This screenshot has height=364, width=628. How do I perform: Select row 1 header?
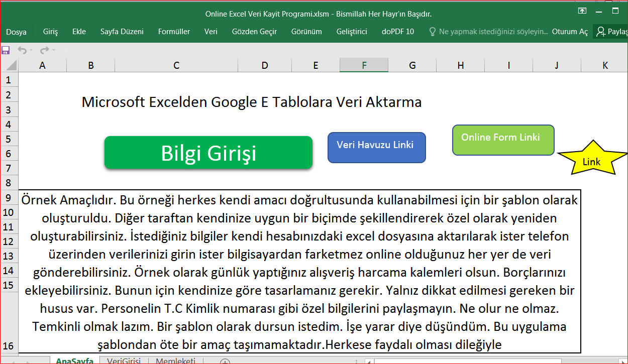pos(9,80)
